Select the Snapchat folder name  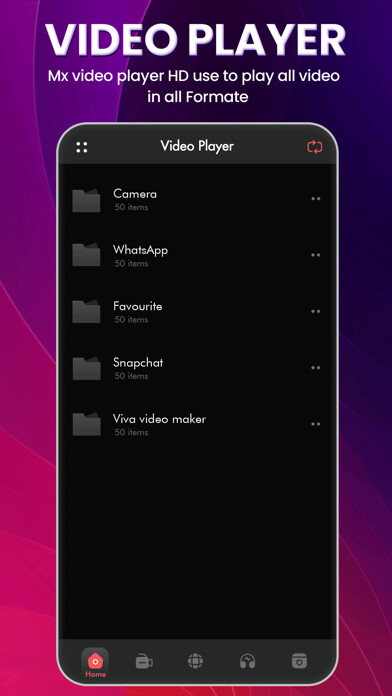click(x=138, y=363)
